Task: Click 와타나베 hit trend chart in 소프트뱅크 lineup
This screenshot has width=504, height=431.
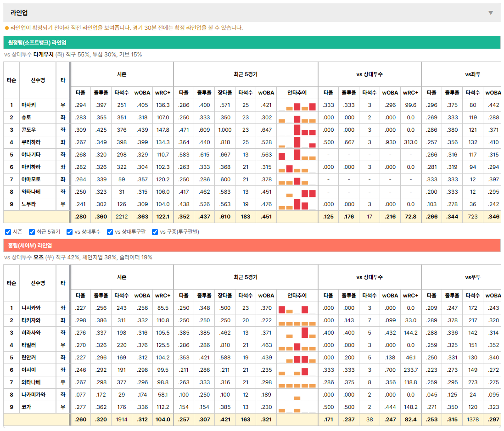Action: pos(297,192)
